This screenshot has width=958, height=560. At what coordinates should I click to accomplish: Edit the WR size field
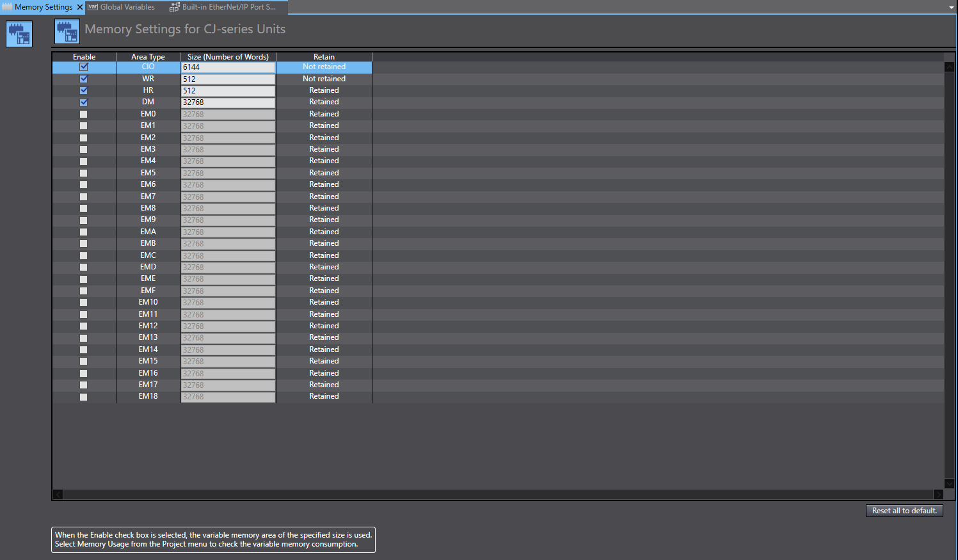pyautogui.click(x=228, y=79)
